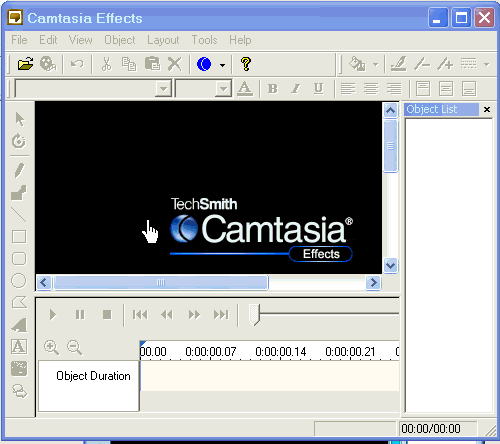Select the rectangle shape tool

tap(19, 237)
